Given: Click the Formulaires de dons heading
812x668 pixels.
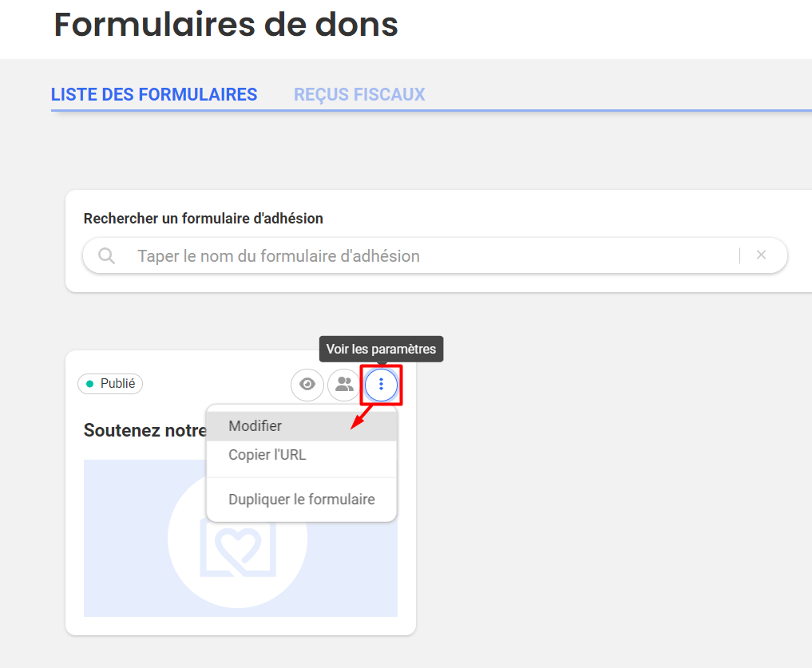Looking at the screenshot, I should 226,24.
